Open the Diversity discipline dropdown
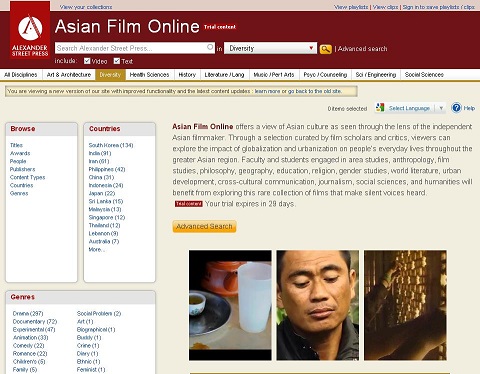 point(270,48)
